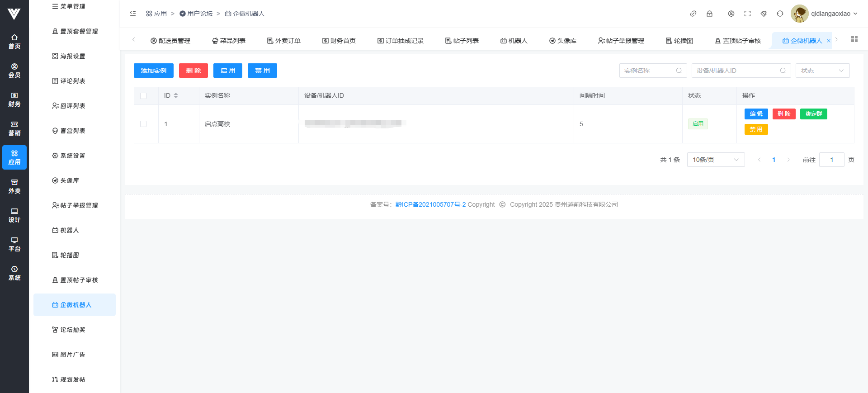
Task: Select 外卖 in the left navigation rail
Action: tap(14, 186)
